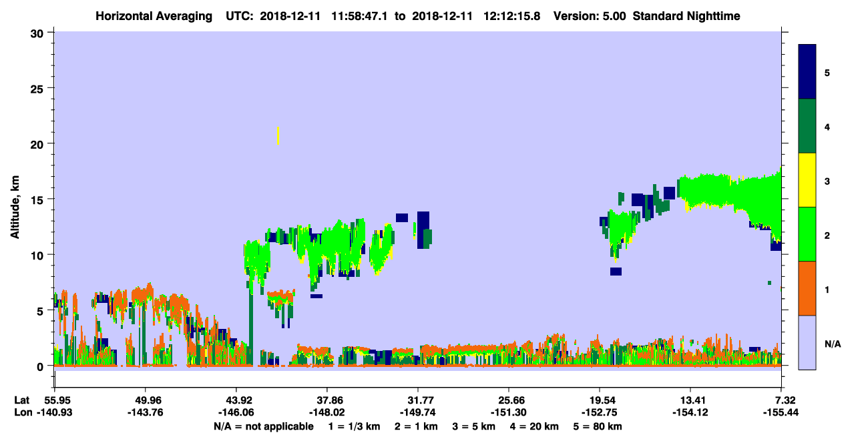Click the altitude tick label '20'
This screenshot has height=445, width=868.
click(39, 143)
